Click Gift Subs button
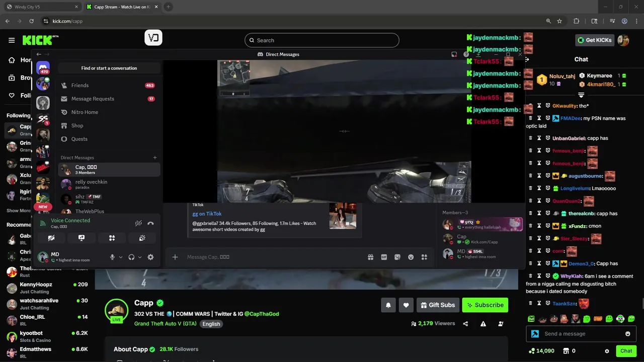This screenshot has width=644, height=362. pyautogui.click(x=438, y=305)
